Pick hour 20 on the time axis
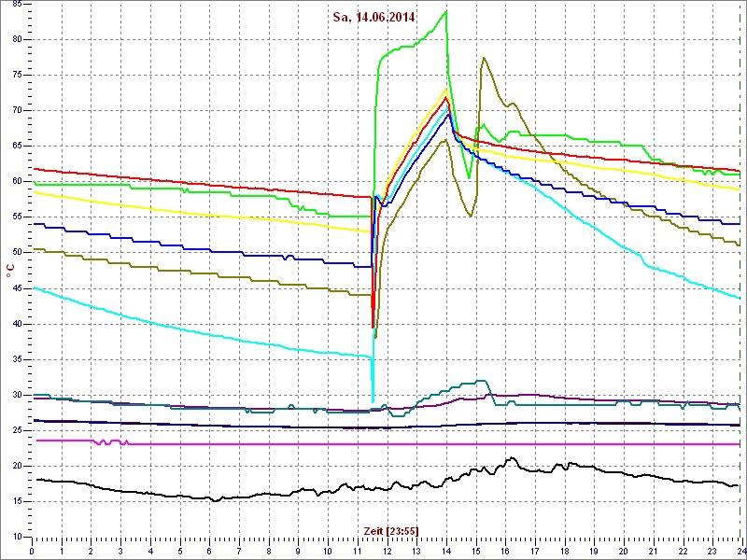747x560 pixels. pos(624,552)
